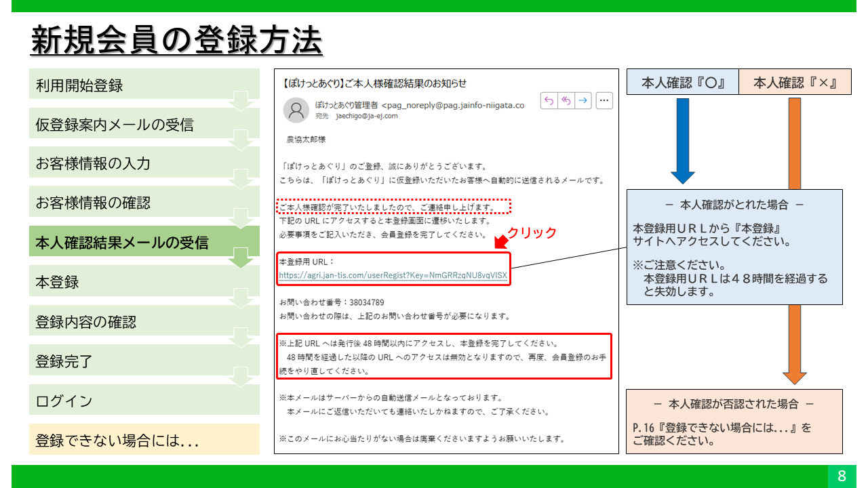Viewport: 868px width, 488px height.
Task: Select the ログイン step
Action: [x=144, y=401]
